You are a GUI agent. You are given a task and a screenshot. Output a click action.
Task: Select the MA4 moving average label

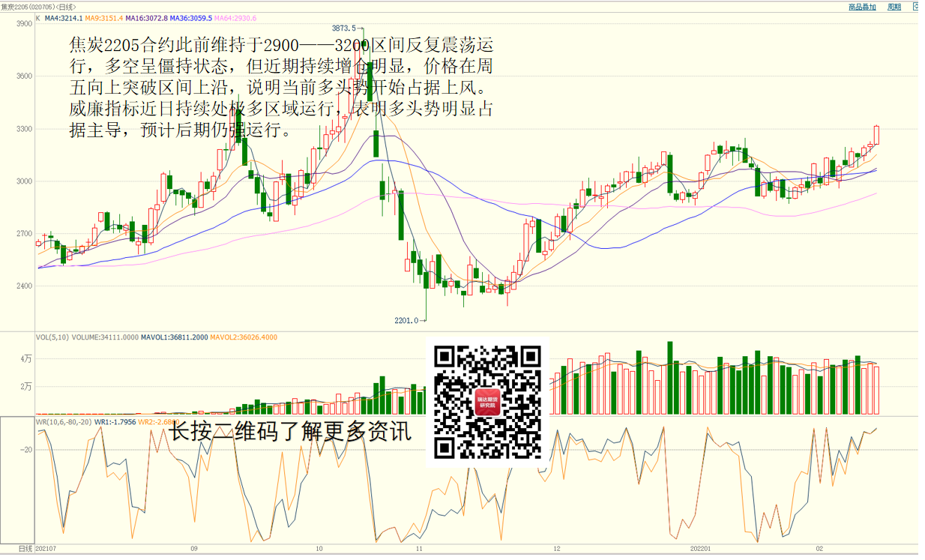(63, 17)
